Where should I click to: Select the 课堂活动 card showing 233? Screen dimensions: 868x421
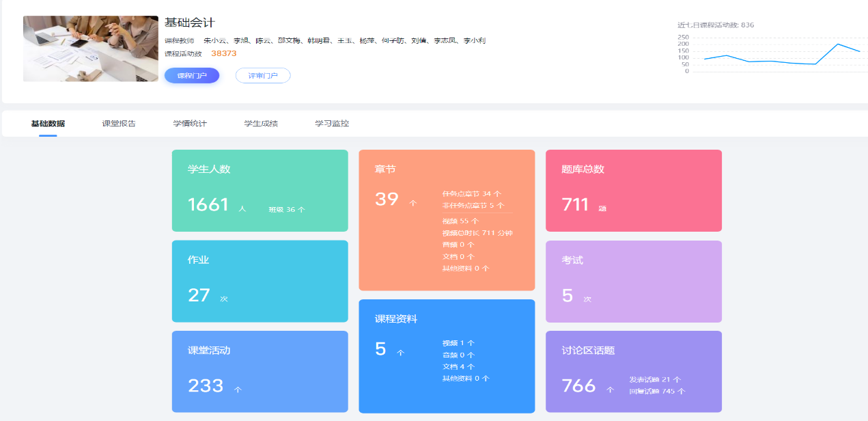click(x=260, y=371)
